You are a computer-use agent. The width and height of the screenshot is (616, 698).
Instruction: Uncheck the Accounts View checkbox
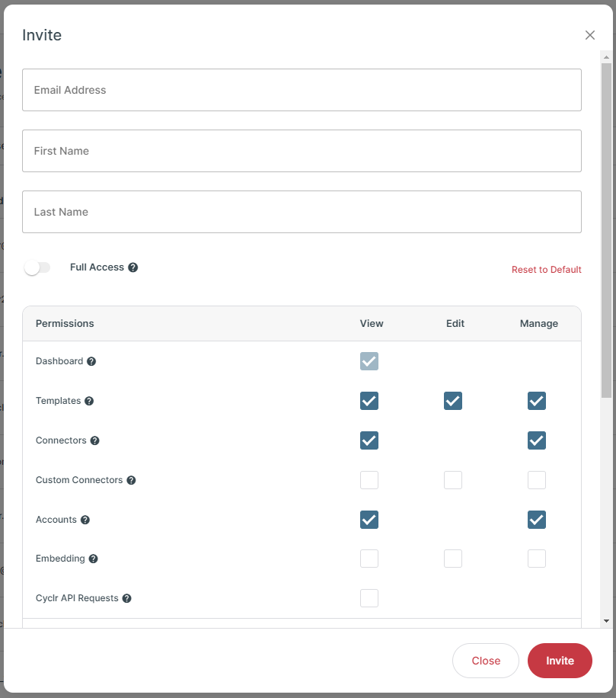[x=369, y=520]
